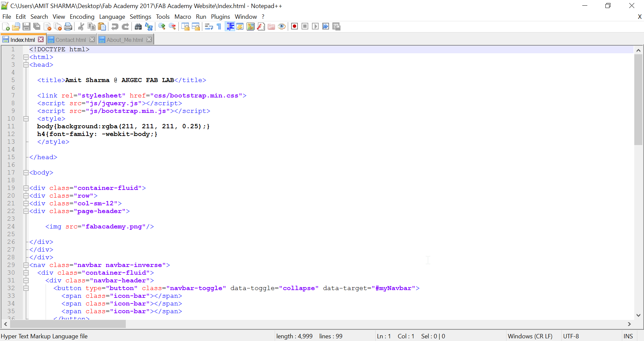The image size is (644, 341).
Task: Collapse the style block fold on line 10
Action: click(x=26, y=119)
